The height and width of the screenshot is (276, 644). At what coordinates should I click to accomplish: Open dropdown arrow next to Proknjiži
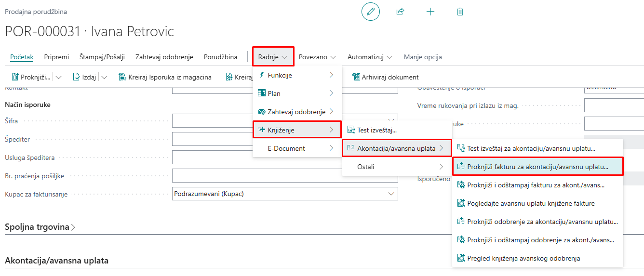(x=59, y=77)
